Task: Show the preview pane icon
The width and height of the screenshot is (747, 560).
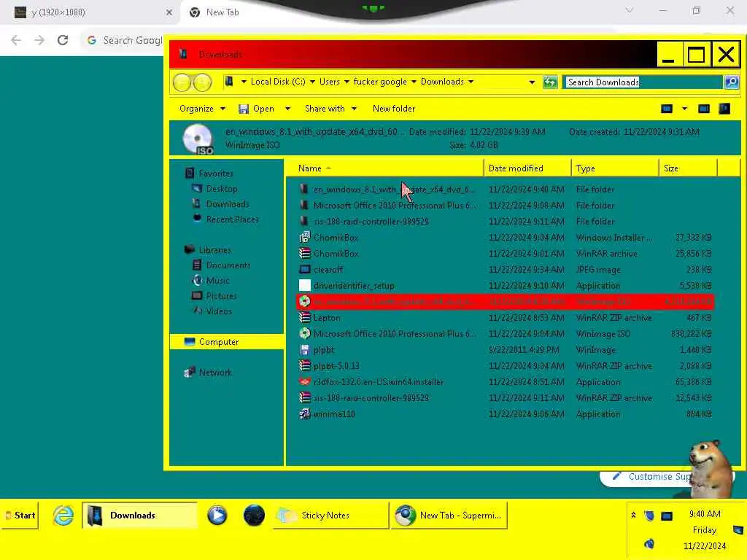Action: click(x=704, y=109)
